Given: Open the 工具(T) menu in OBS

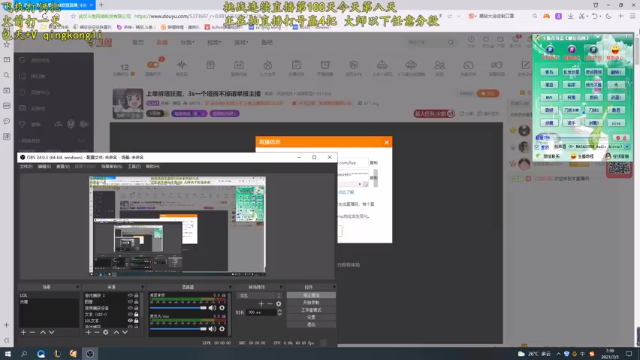Looking at the screenshot, I should [134, 167].
